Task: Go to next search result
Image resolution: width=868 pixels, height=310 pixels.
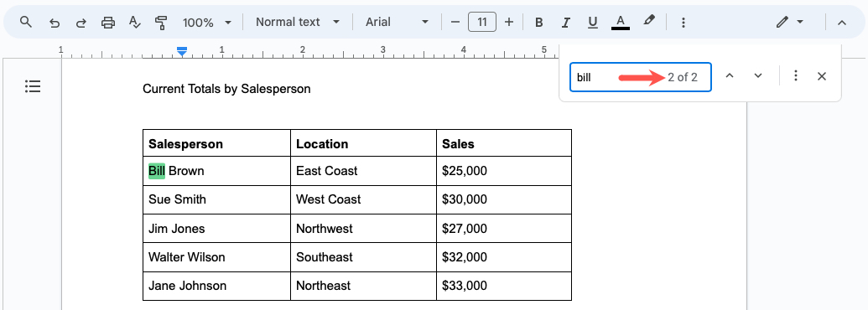Action: [758, 76]
